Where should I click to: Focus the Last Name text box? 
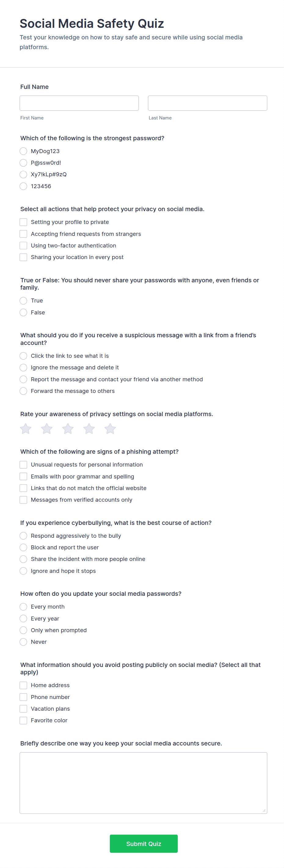point(208,103)
